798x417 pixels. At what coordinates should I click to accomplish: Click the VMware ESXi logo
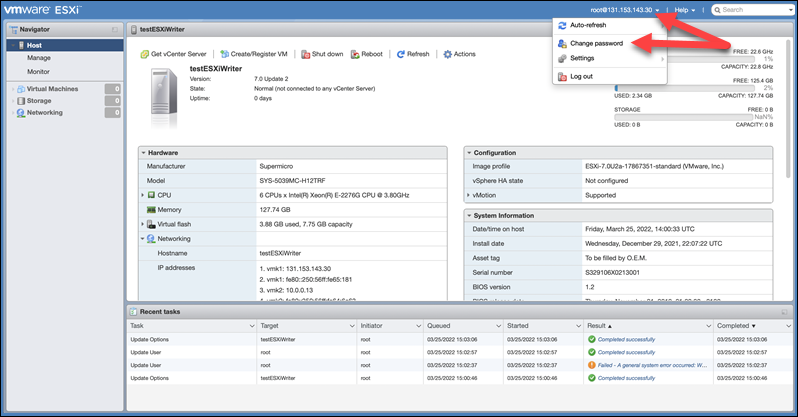point(42,10)
